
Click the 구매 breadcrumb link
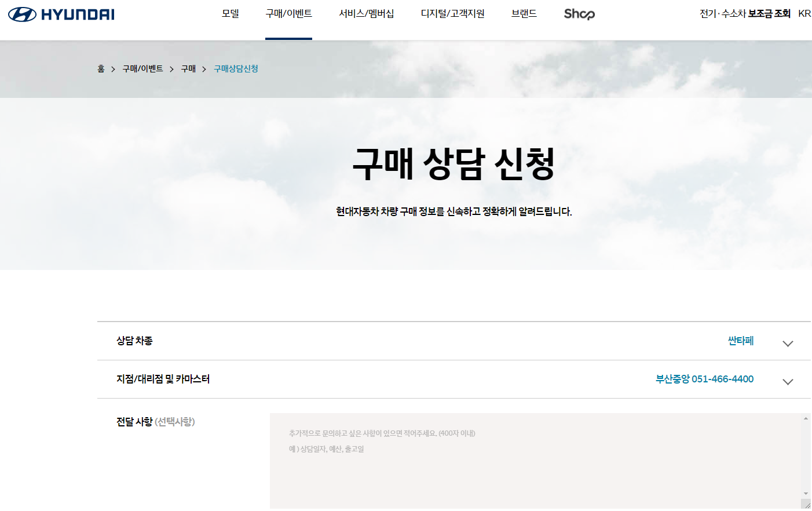coord(188,68)
